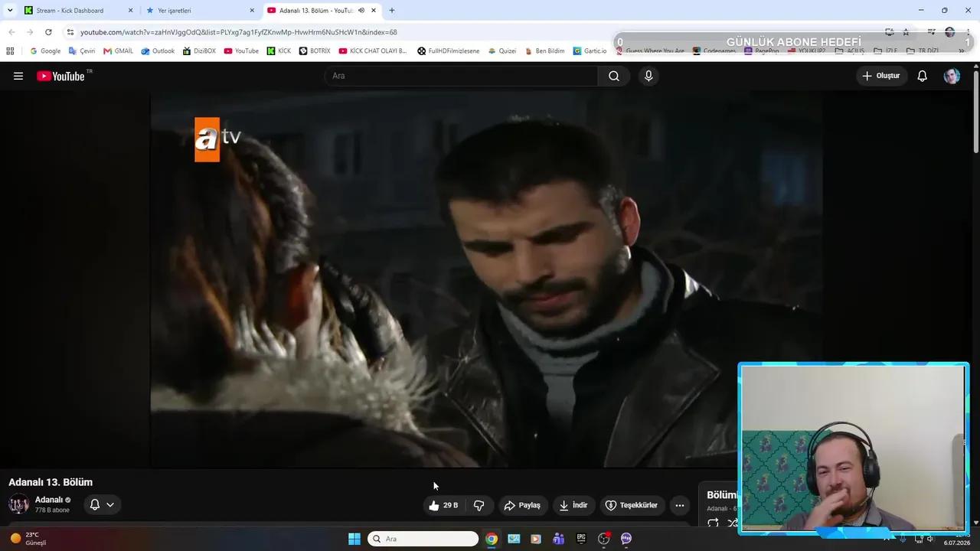Open Microsoft Teams in taskbar

(559, 539)
